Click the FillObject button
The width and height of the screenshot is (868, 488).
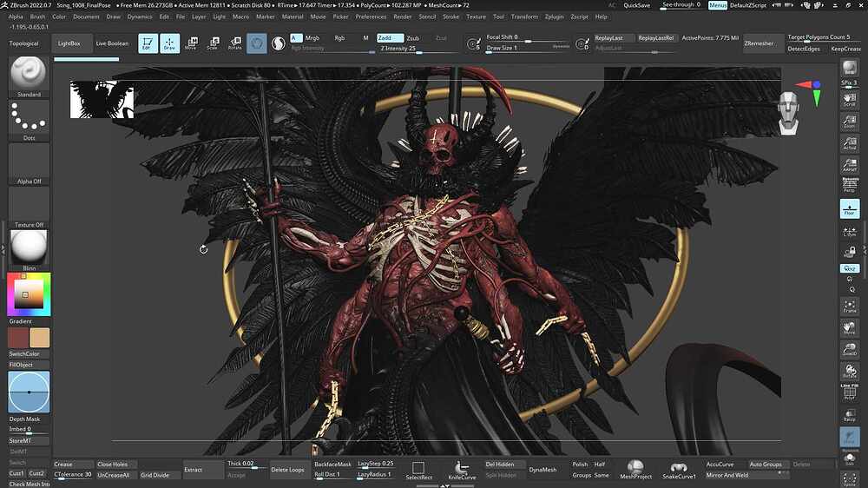(x=29, y=365)
